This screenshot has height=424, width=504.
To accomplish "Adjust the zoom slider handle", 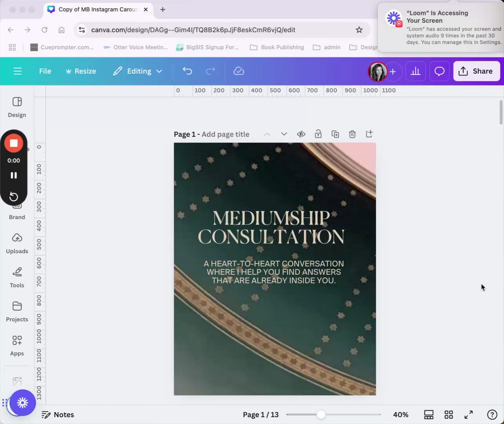I will pos(321,415).
